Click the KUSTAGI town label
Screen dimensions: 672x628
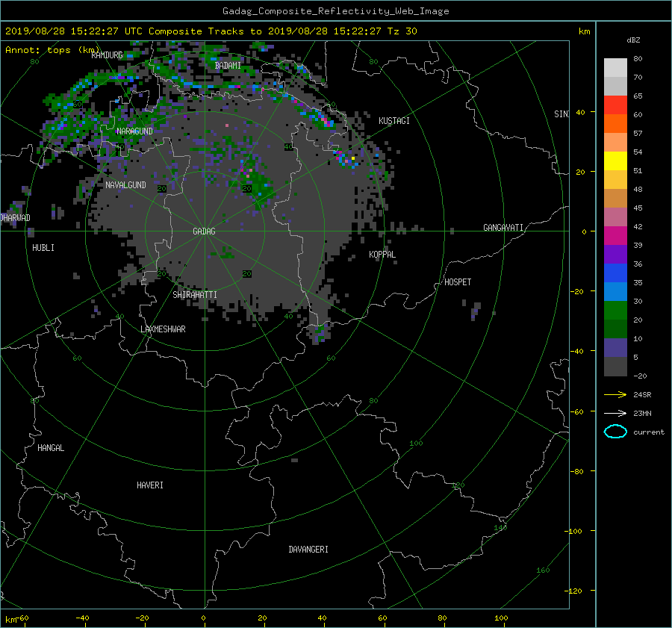(394, 121)
